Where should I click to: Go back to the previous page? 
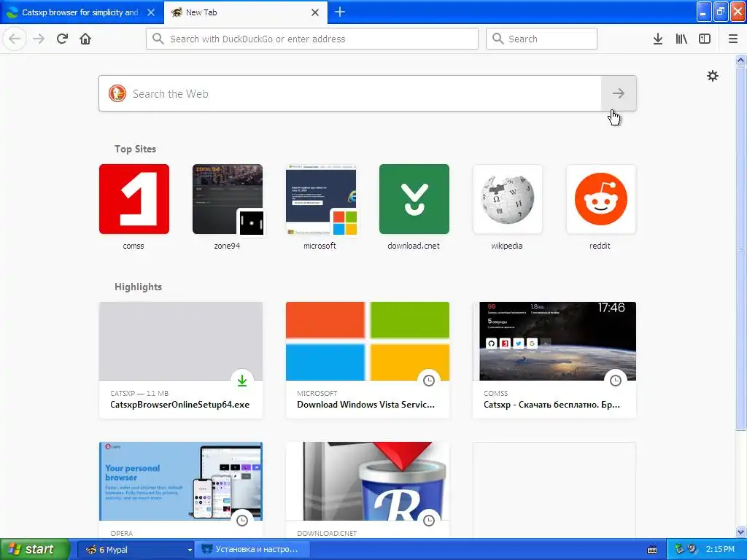coord(15,39)
